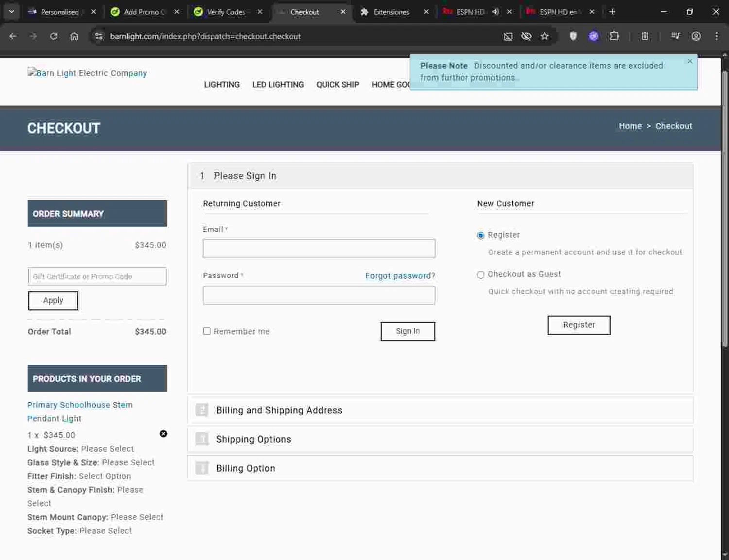Click the Order Total $345.00 value
Screen dimensions: 729x560
[150, 332]
